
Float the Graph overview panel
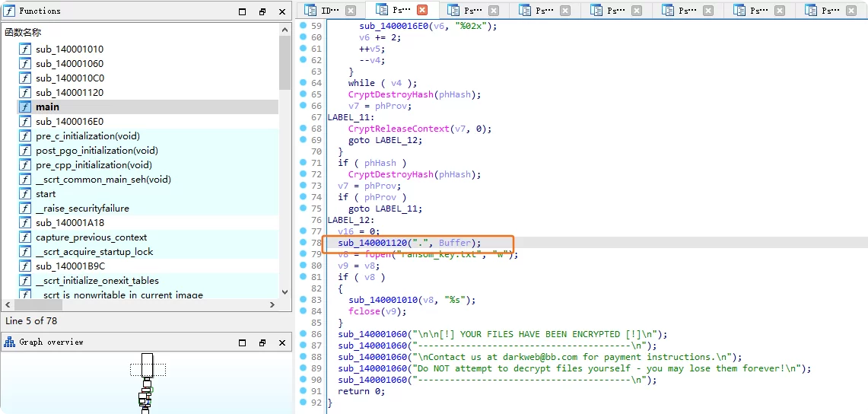pos(262,343)
